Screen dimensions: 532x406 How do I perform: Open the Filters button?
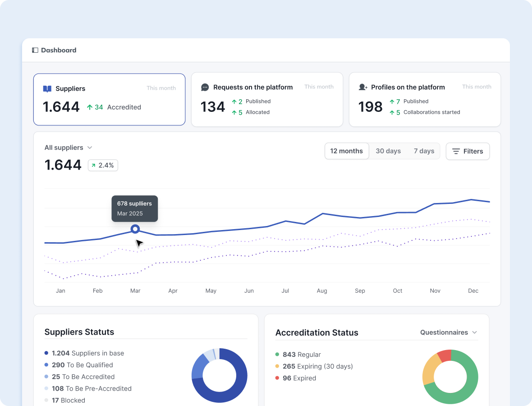point(468,152)
